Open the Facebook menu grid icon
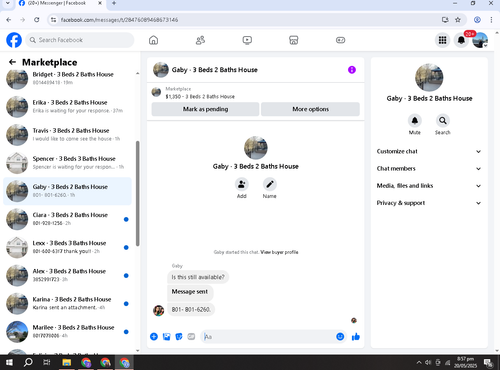This screenshot has height=370, width=500. [x=442, y=40]
